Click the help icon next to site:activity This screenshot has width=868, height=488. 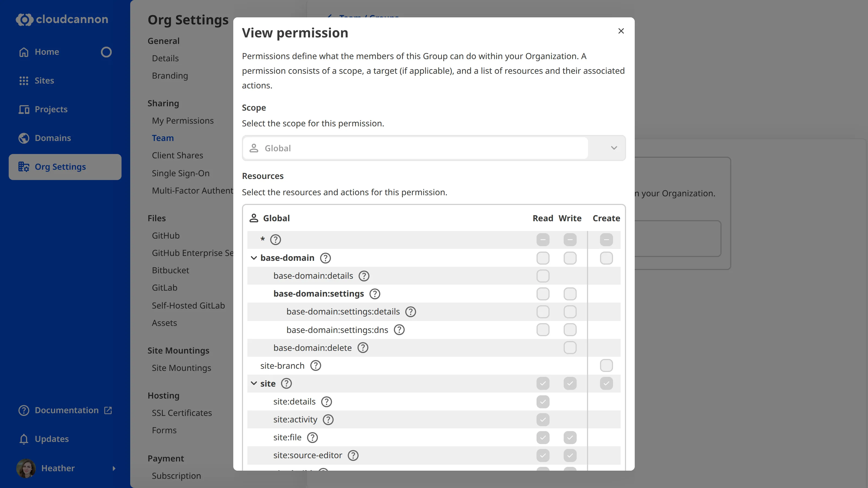[x=328, y=419]
